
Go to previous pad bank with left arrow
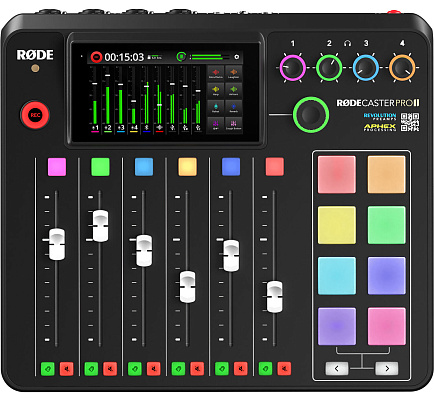tap(337, 368)
